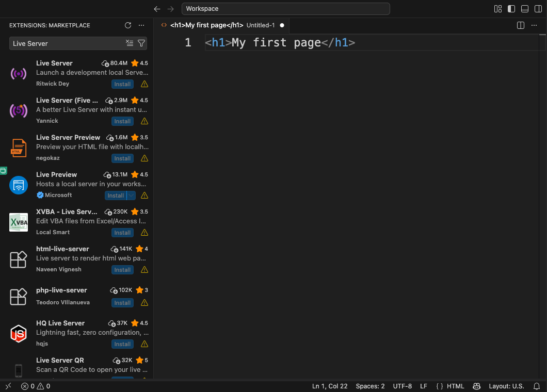Open Extensions view more actions menu

coord(141,25)
